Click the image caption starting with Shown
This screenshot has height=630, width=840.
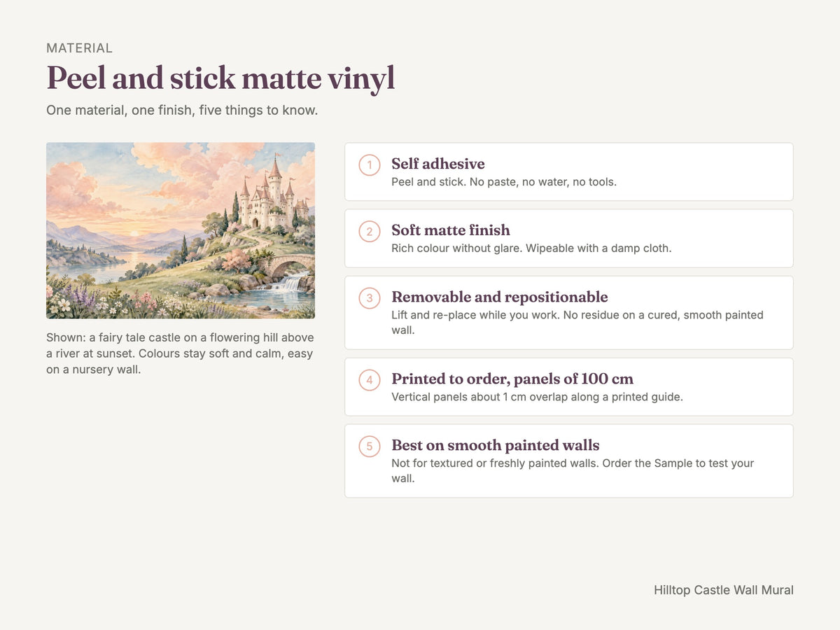[180, 353]
